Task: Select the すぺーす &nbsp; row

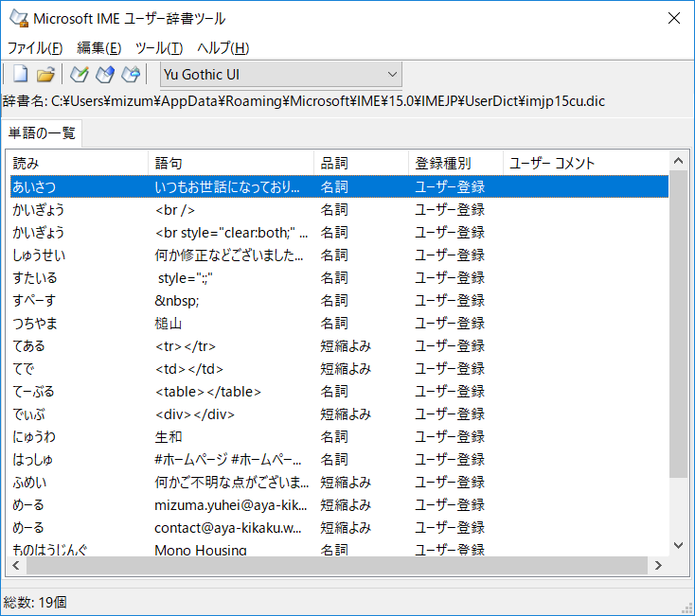Action: tap(339, 300)
